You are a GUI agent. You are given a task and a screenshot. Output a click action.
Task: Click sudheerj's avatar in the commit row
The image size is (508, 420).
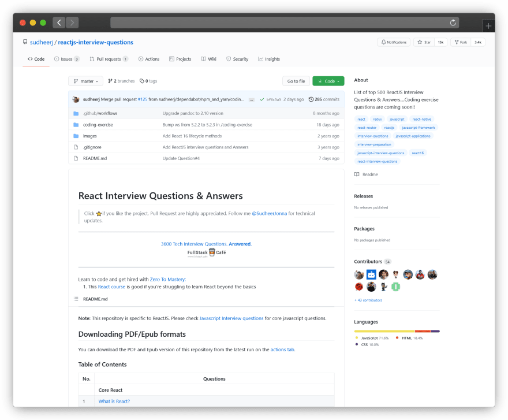click(x=76, y=99)
